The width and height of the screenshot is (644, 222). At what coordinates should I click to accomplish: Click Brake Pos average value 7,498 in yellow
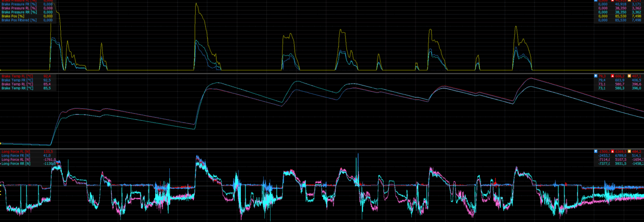(x=636, y=16)
